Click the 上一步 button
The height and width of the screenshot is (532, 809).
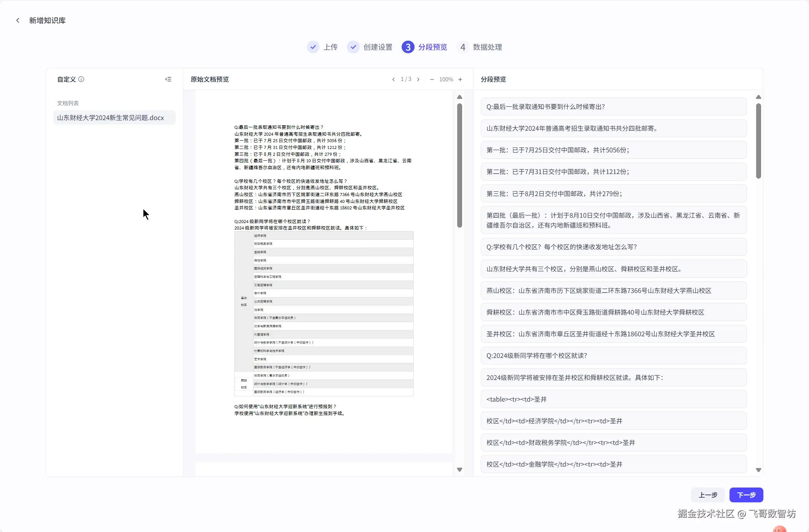point(708,495)
